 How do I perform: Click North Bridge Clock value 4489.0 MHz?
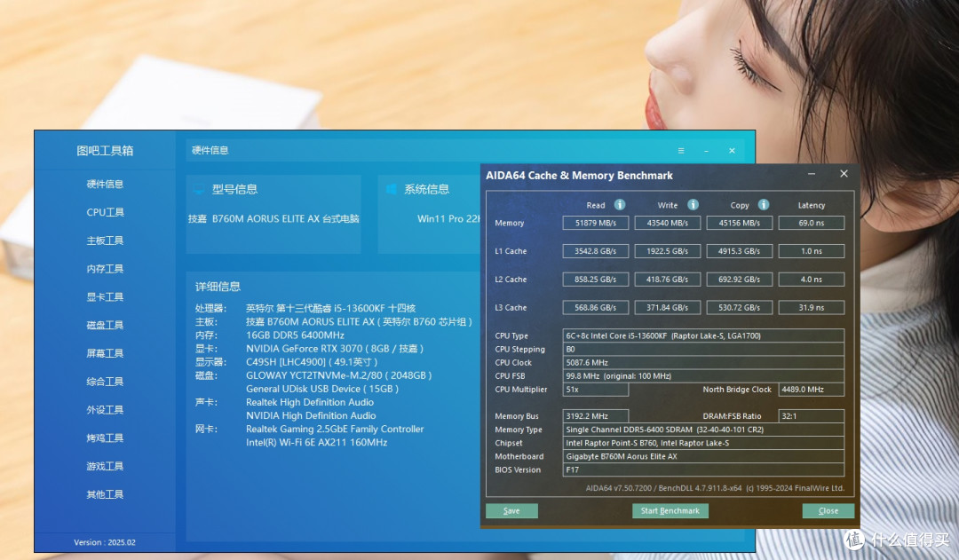point(812,390)
